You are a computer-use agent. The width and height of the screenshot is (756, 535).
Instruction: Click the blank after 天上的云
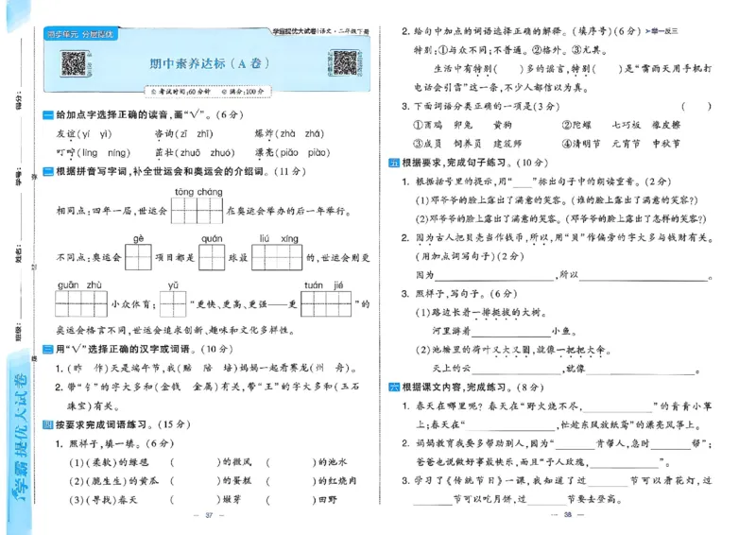(516, 369)
